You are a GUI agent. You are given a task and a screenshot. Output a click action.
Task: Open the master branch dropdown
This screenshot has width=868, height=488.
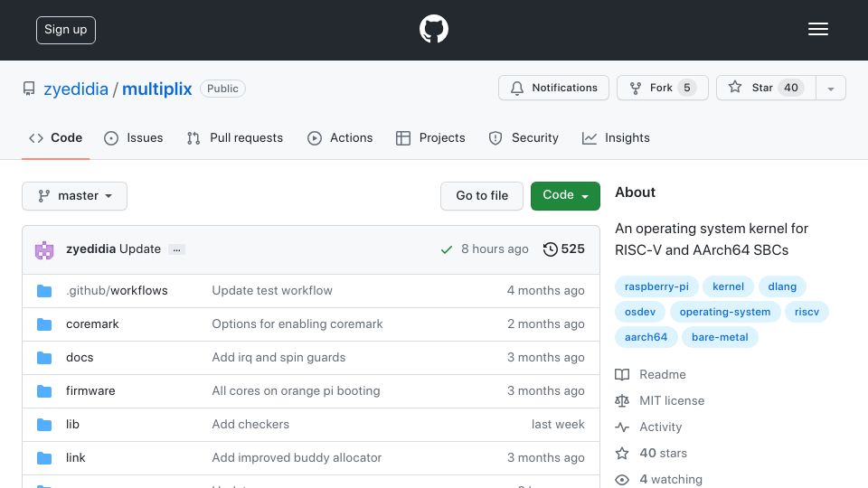click(x=75, y=196)
